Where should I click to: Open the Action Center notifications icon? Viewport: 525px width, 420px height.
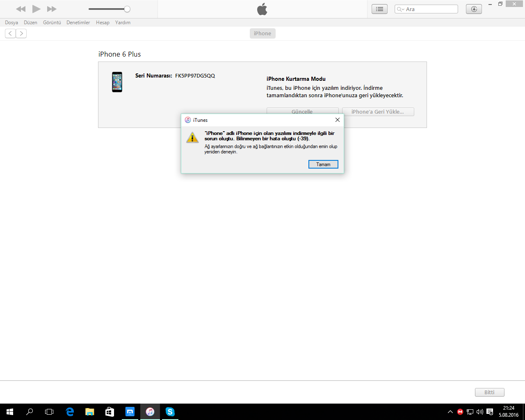[490, 412]
